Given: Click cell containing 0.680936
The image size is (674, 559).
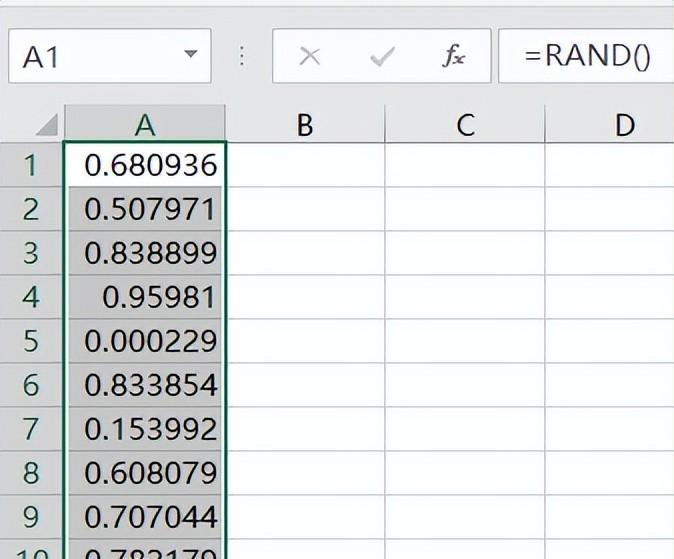Looking at the screenshot, I should tap(145, 165).
